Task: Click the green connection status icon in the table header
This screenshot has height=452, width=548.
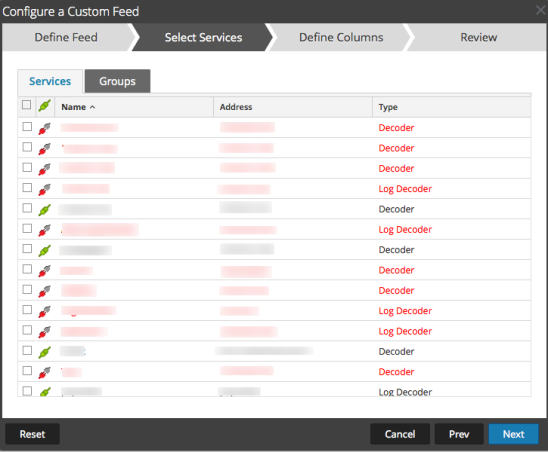Action: tap(45, 106)
